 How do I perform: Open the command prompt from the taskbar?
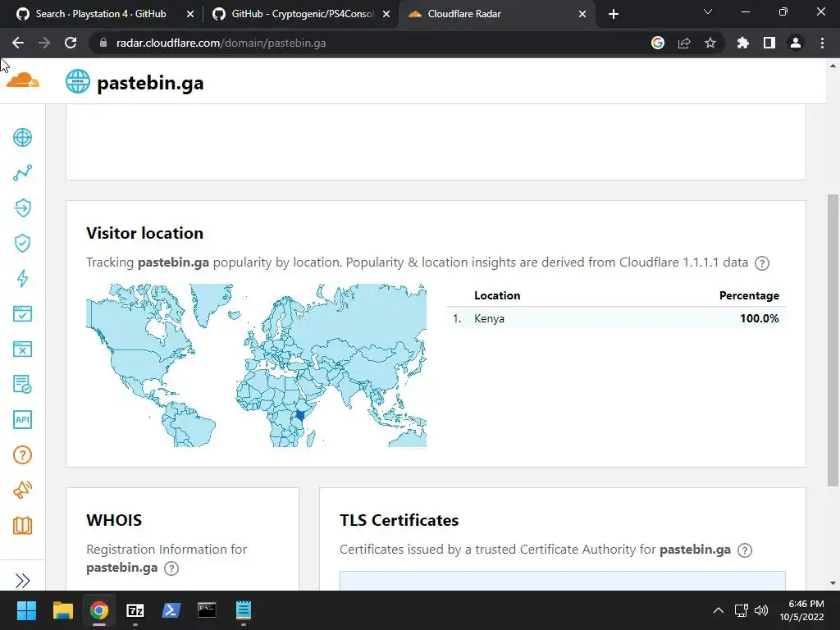207,610
